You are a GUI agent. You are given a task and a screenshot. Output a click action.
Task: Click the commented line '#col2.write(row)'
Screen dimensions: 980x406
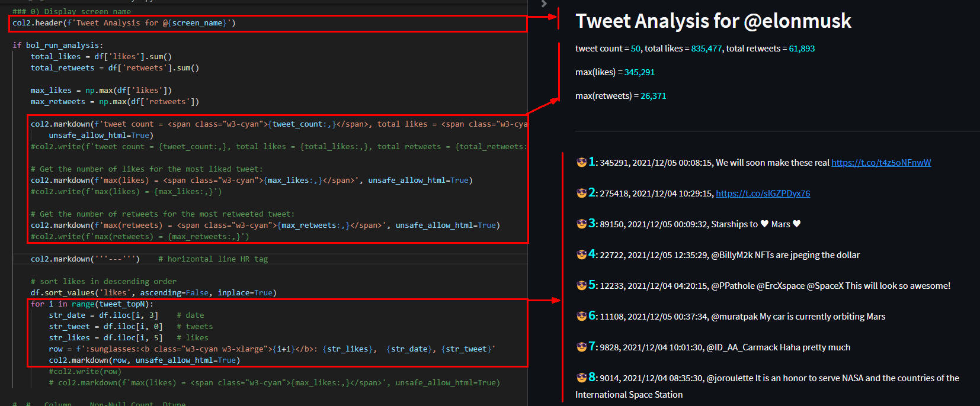[x=85, y=372]
